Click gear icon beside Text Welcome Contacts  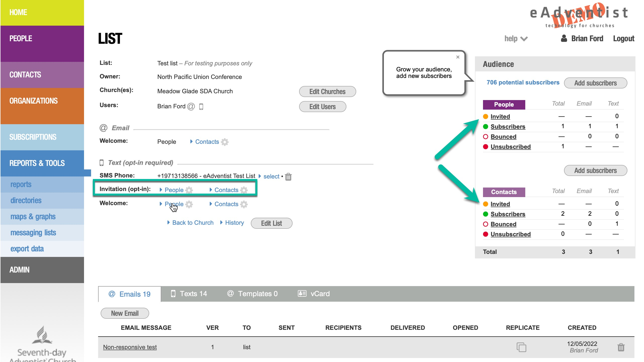pos(244,204)
